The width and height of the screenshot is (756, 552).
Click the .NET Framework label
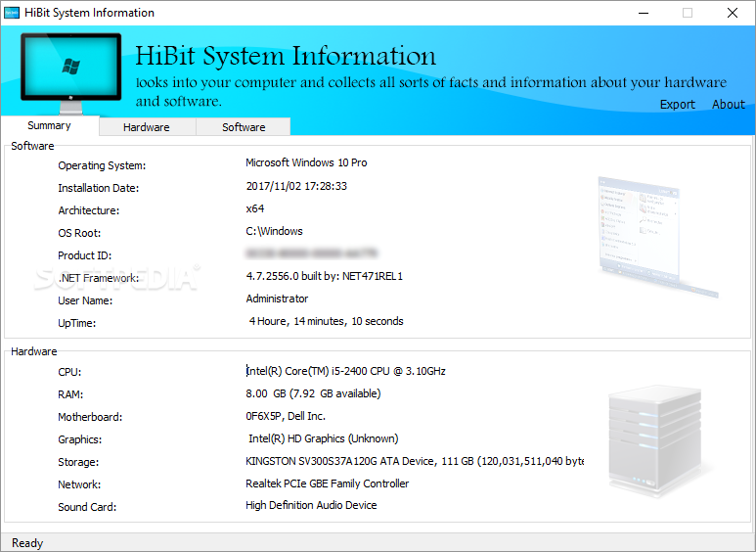[99, 278]
